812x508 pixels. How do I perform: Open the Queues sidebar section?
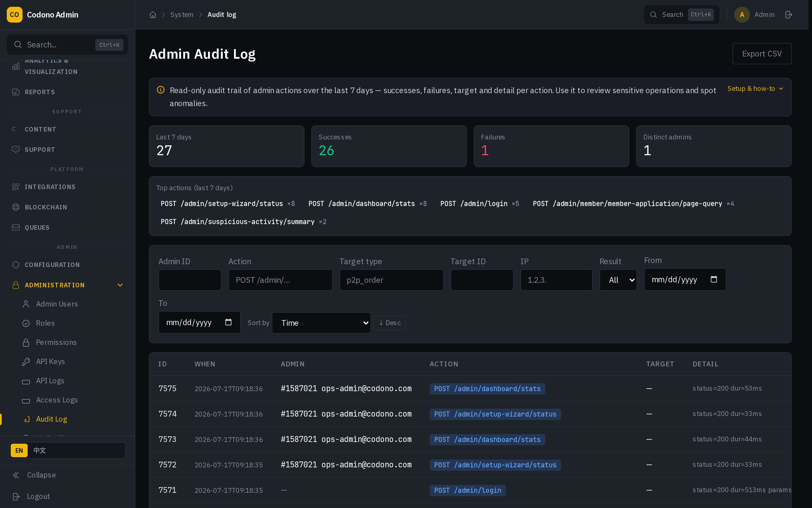coord(67,227)
